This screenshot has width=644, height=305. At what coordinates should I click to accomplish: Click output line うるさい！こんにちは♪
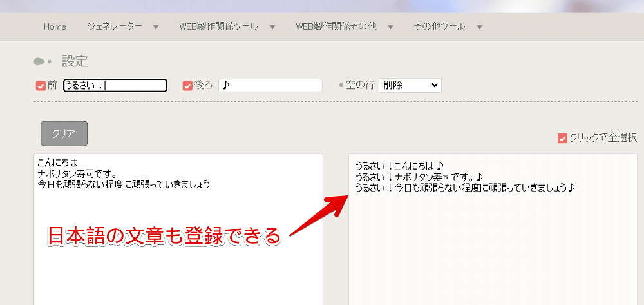tap(400, 166)
